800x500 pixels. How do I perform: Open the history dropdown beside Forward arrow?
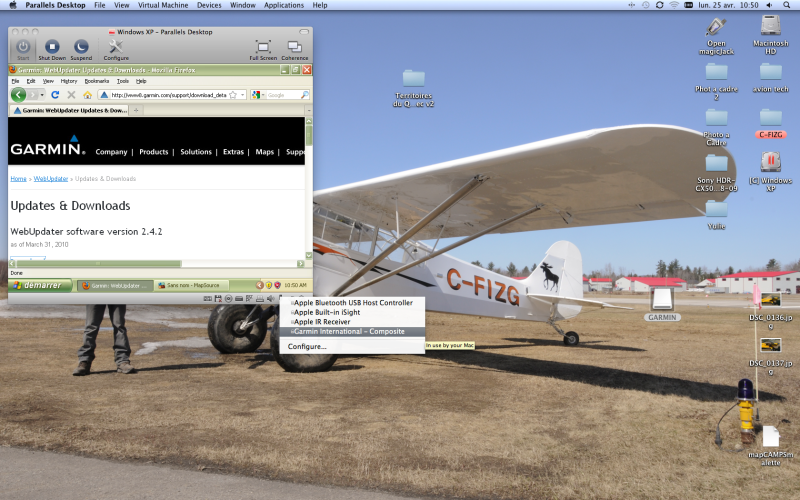tap(42, 95)
